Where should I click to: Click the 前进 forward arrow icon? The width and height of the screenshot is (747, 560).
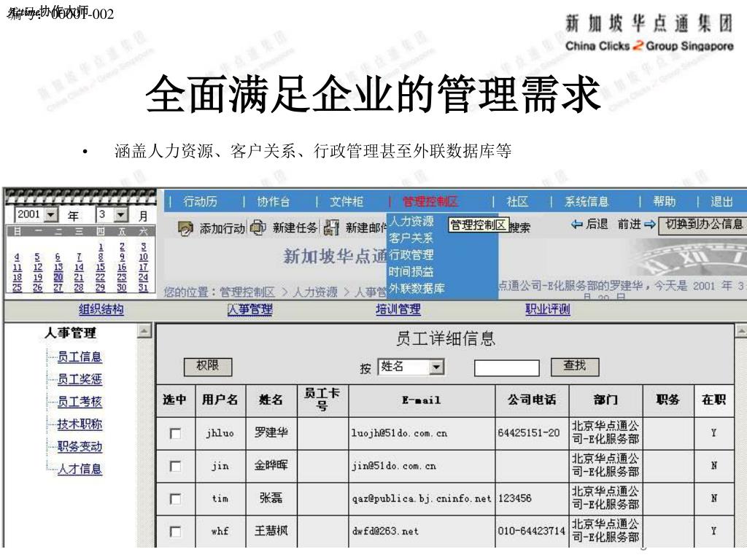pyautogui.click(x=650, y=225)
